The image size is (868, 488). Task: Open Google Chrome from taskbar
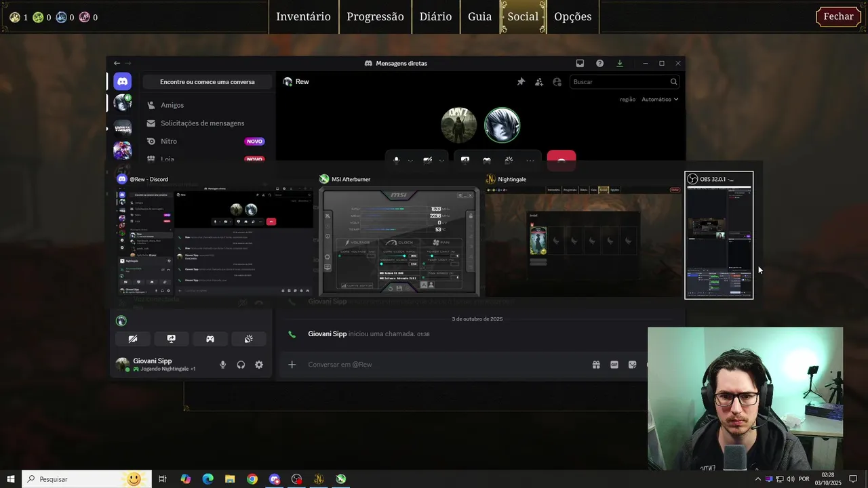[252, 479]
